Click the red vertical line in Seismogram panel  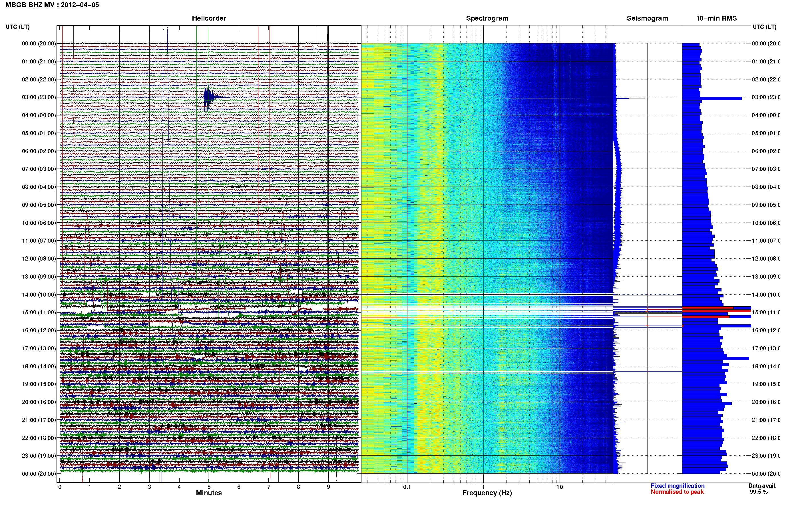click(x=647, y=258)
